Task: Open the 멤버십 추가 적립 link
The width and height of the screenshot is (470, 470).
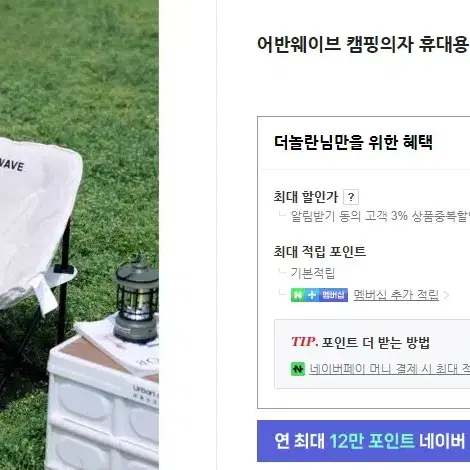Action: point(396,295)
